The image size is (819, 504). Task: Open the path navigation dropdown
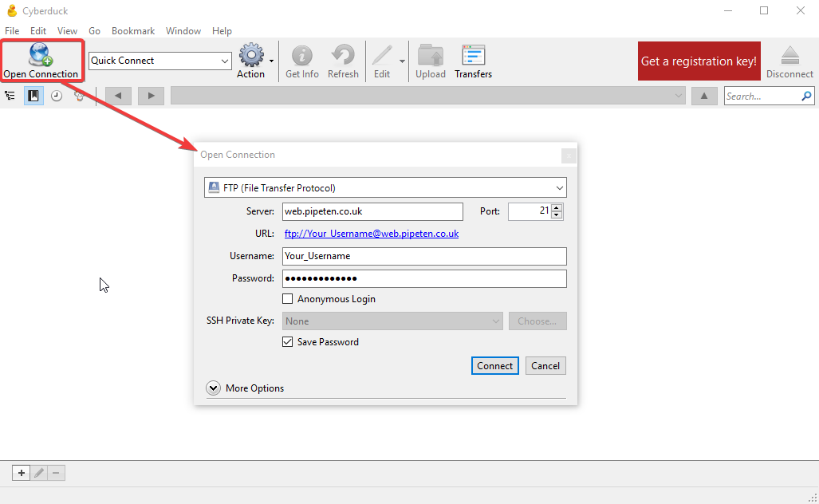click(x=427, y=96)
